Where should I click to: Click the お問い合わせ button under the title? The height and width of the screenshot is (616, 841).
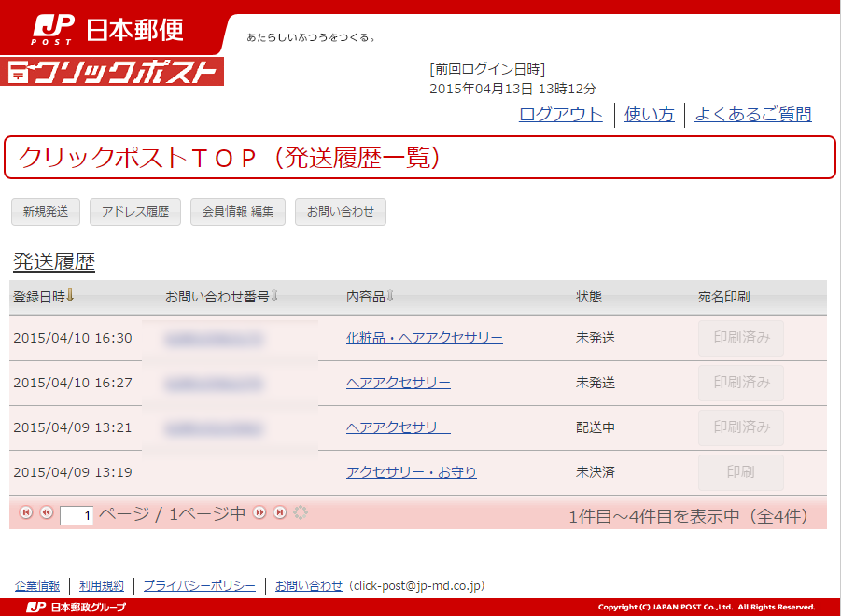[x=341, y=212]
